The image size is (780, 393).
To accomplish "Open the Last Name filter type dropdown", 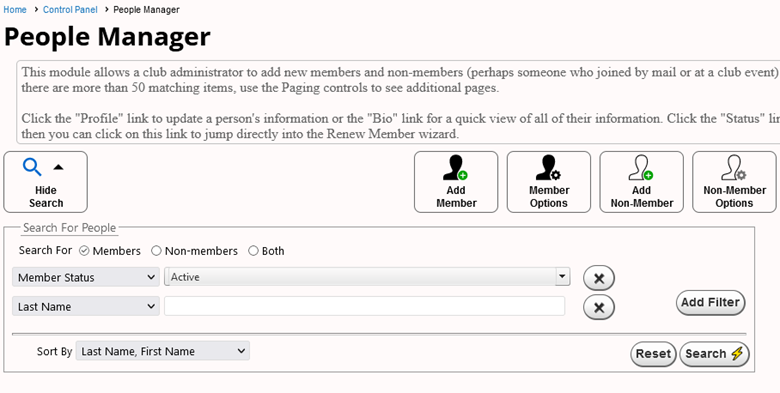I will (86, 306).
